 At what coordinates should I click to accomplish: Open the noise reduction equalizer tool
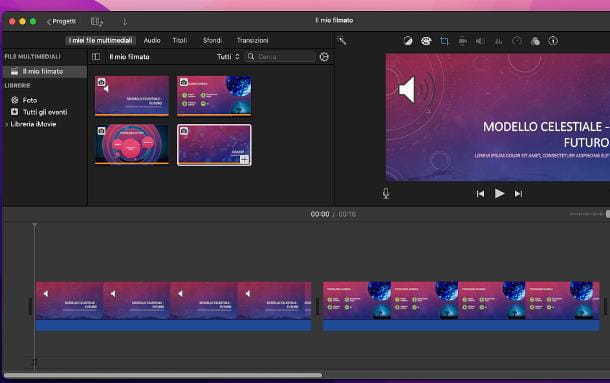pyautogui.click(x=498, y=41)
